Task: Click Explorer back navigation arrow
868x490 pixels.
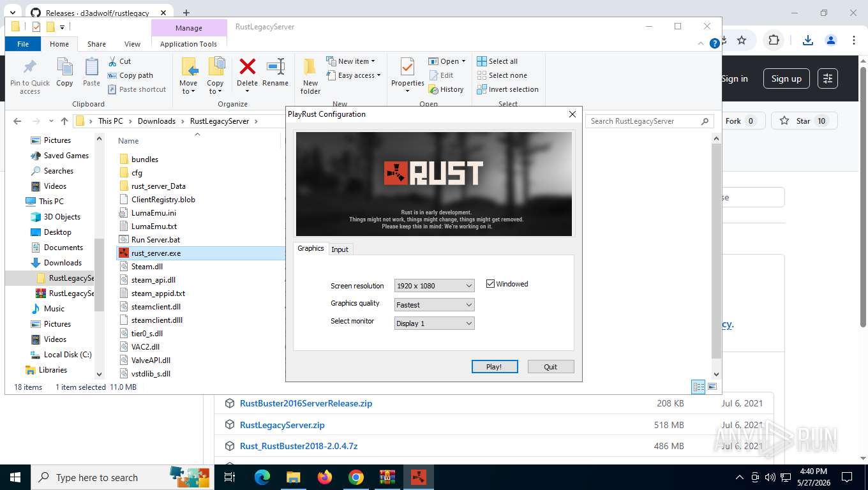Action: click(17, 121)
